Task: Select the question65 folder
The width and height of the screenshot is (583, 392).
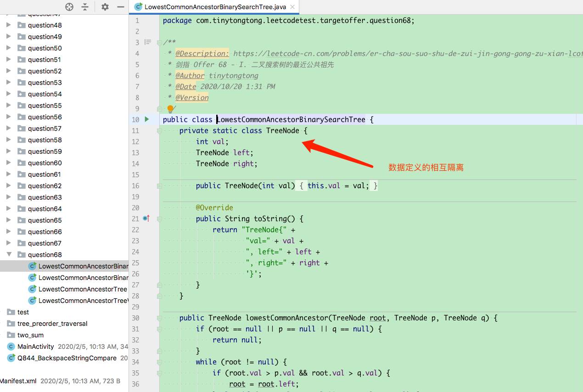Action: [x=45, y=220]
